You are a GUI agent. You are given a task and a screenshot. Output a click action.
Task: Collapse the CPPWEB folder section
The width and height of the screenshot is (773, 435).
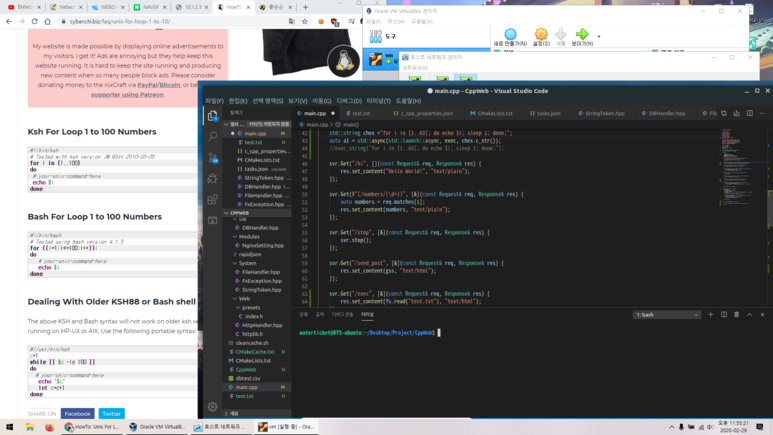pos(257,213)
